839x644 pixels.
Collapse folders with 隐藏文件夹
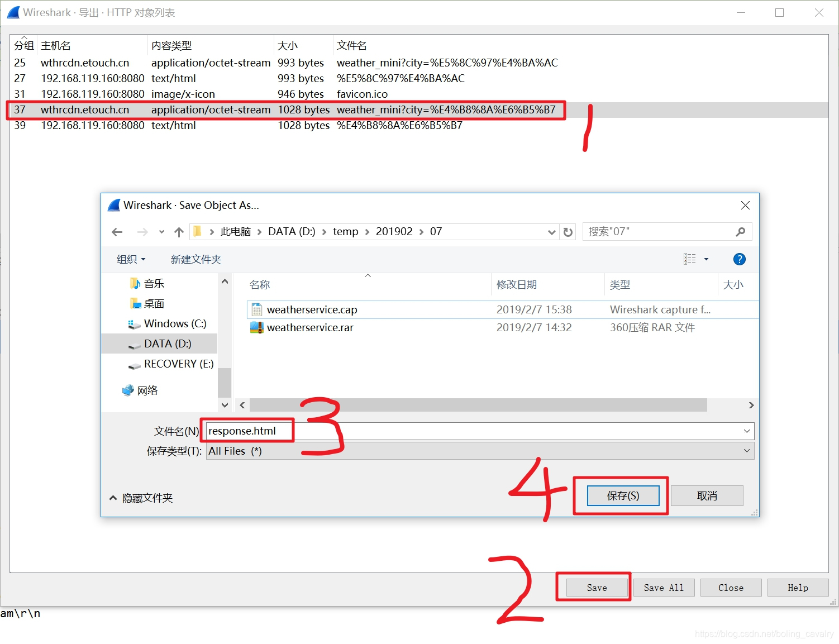click(141, 498)
